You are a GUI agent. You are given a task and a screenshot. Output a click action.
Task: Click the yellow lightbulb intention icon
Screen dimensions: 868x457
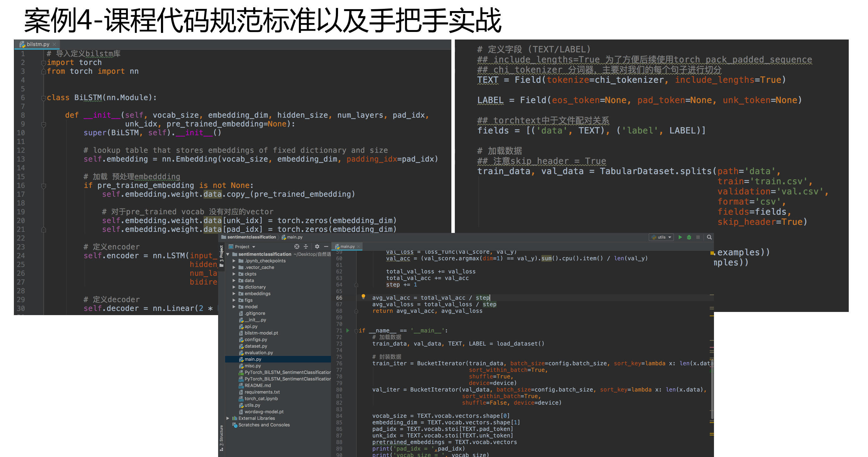coord(363,296)
